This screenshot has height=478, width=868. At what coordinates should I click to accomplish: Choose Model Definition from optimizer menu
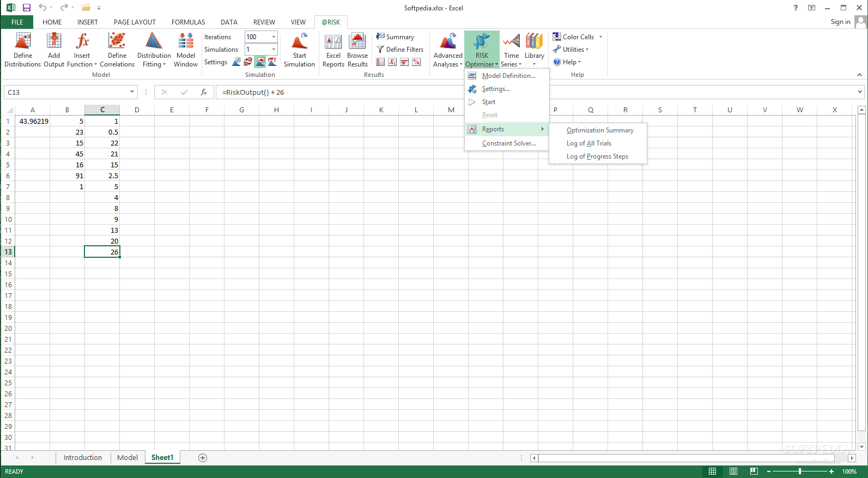pos(507,76)
